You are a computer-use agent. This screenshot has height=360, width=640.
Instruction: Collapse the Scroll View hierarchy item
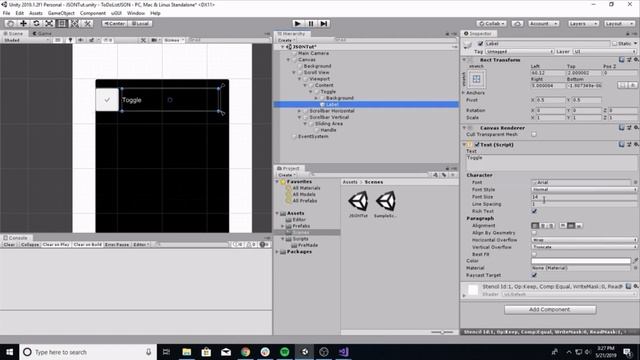[x=294, y=72]
